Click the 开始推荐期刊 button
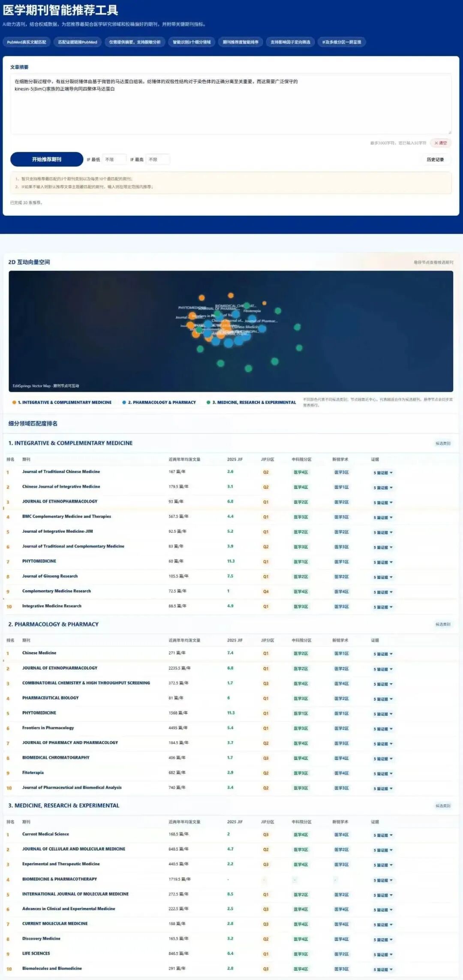The height and width of the screenshot is (980, 463). [47, 159]
